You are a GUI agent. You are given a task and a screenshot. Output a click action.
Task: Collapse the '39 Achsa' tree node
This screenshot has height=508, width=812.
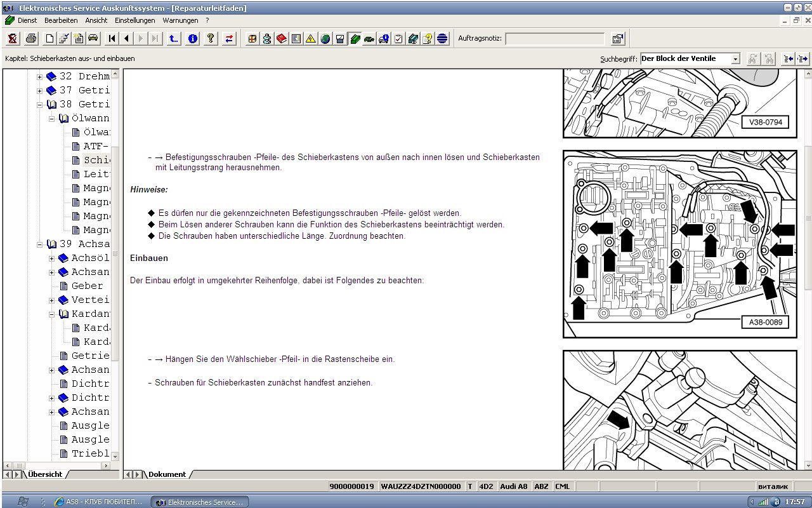39,244
